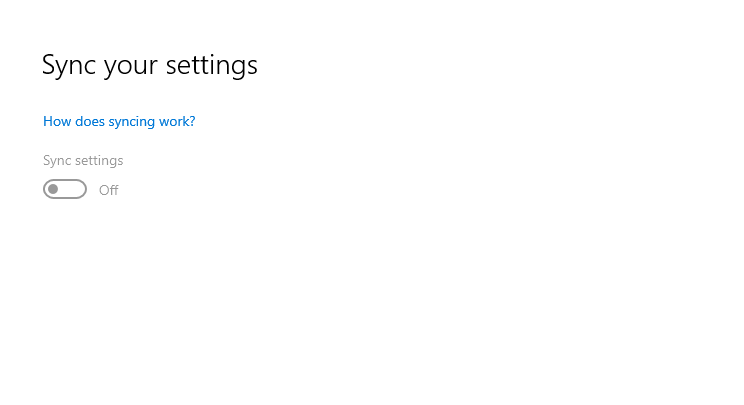Click work? at end of help link
Screen dimensions: 744x405
177,121
